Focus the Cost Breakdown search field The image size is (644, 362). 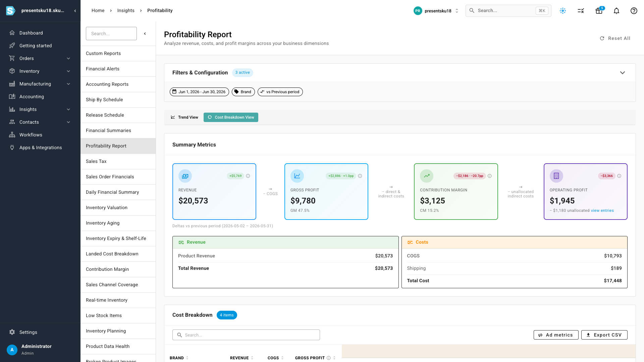(246, 335)
